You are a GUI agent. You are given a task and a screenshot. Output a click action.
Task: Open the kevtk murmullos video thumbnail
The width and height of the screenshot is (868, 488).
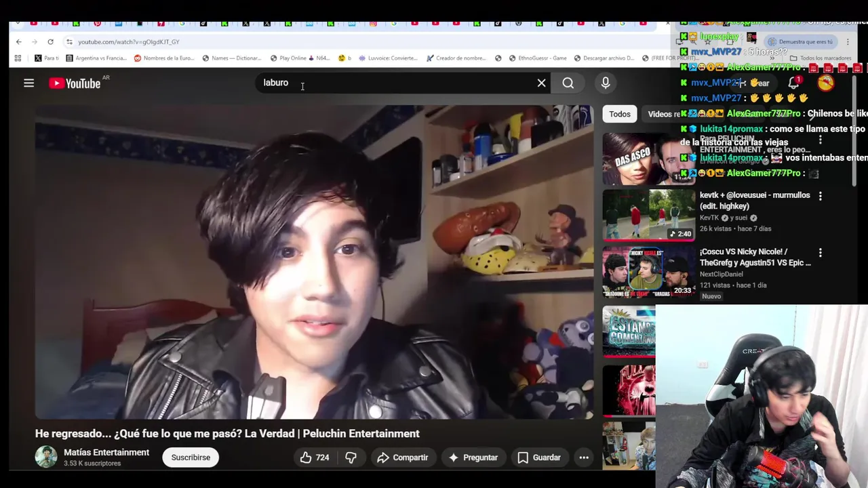648,216
